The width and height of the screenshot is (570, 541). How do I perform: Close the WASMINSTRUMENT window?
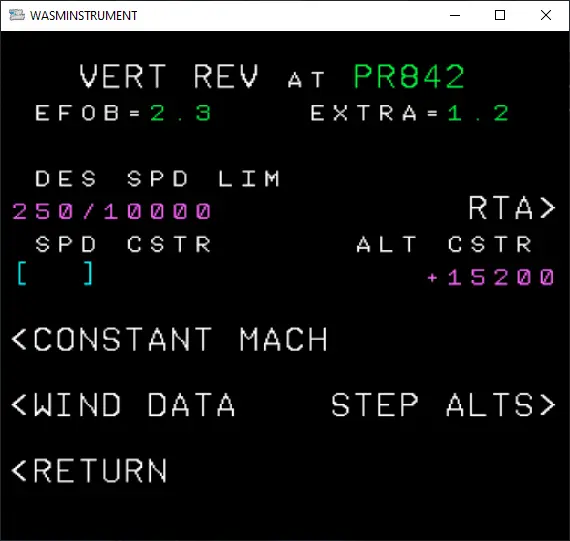click(x=546, y=15)
